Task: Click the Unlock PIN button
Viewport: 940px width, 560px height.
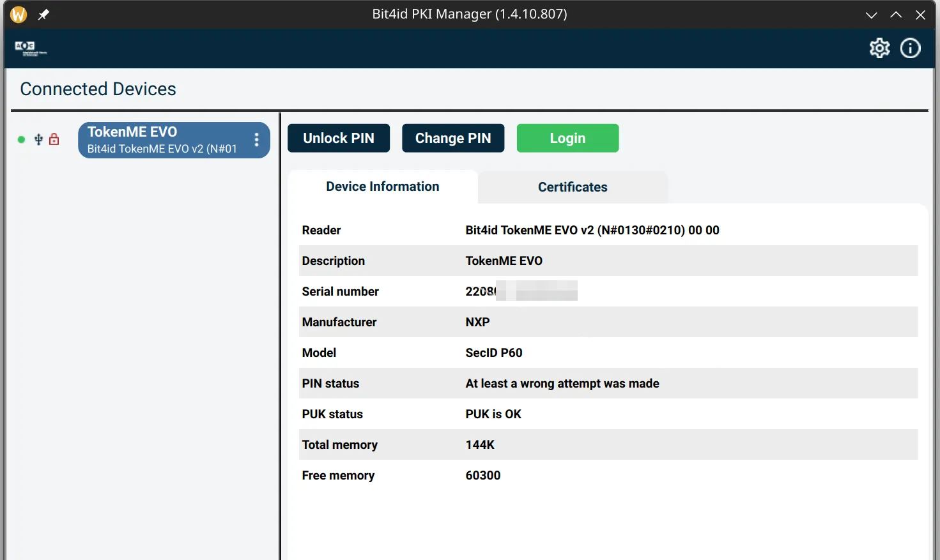Action: (x=339, y=138)
